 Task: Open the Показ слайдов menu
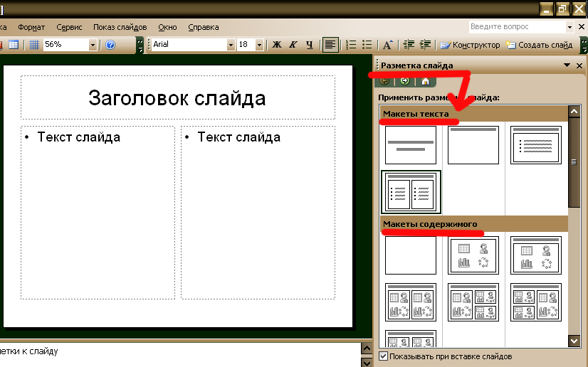tap(120, 27)
